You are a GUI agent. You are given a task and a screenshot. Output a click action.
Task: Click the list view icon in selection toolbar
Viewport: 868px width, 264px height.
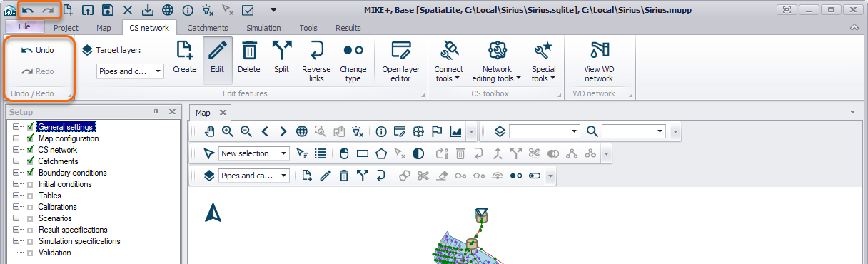coord(321,153)
